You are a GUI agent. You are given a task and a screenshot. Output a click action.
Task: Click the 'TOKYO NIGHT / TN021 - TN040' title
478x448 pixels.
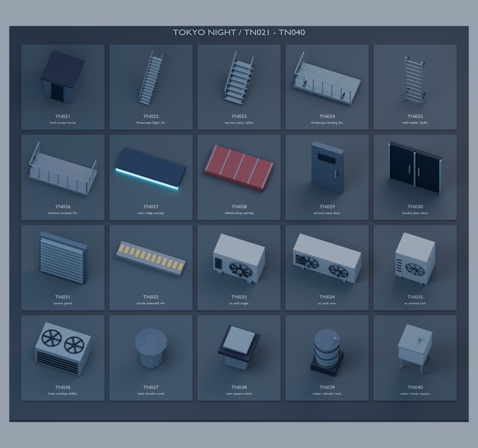click(239, 32)
